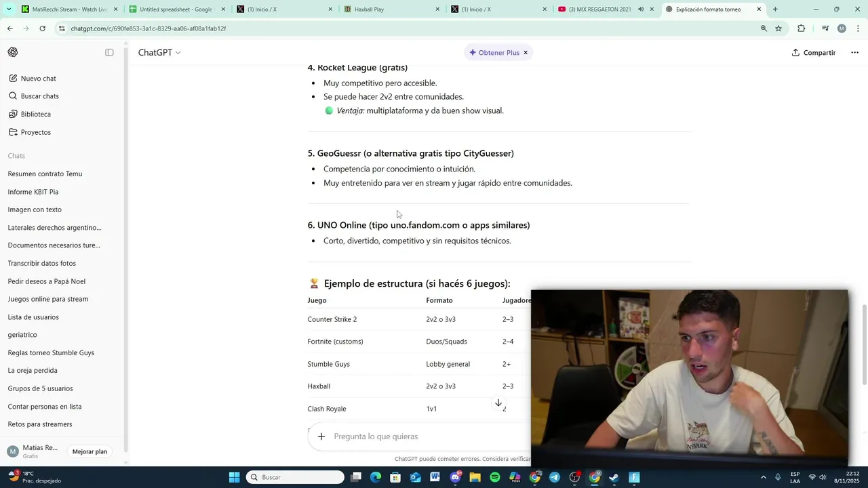Click the site info icon in address bar
868x488 pixels.
(62, 28)
